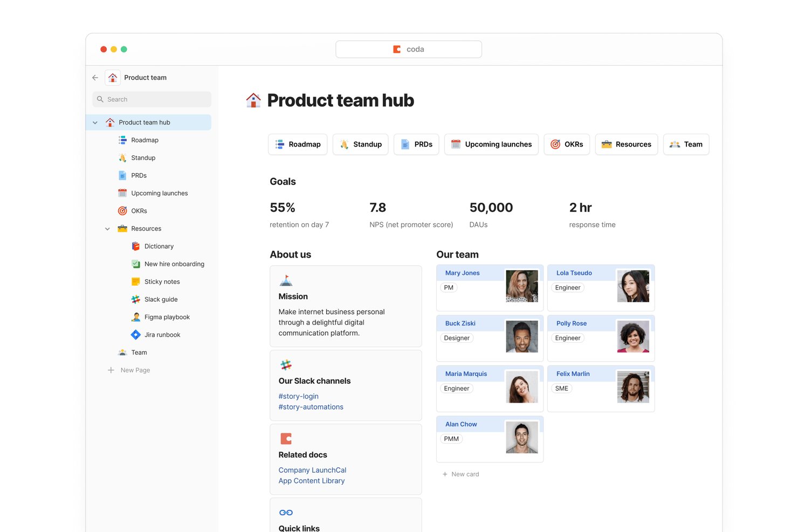Click the plus icon beside New Page
The width and height of the screenshot is (798, 532).
pyautogui.click(x=111, y=370)
